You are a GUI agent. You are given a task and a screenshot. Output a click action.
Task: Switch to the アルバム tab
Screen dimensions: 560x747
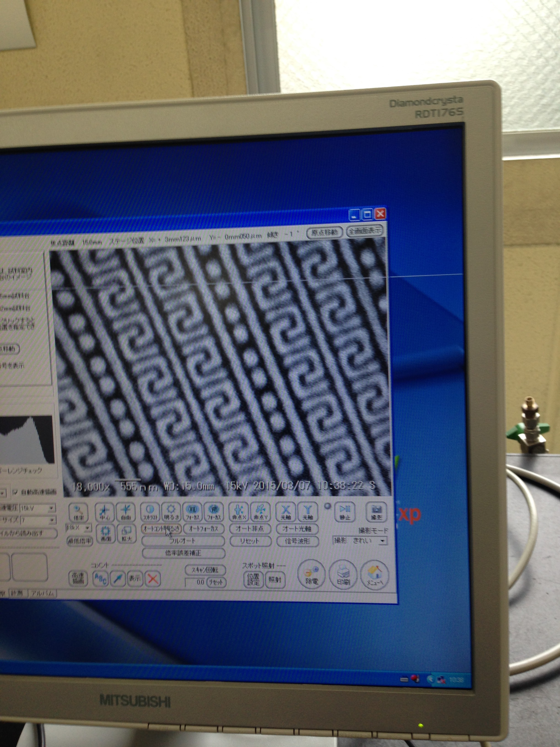click(43, 593)
